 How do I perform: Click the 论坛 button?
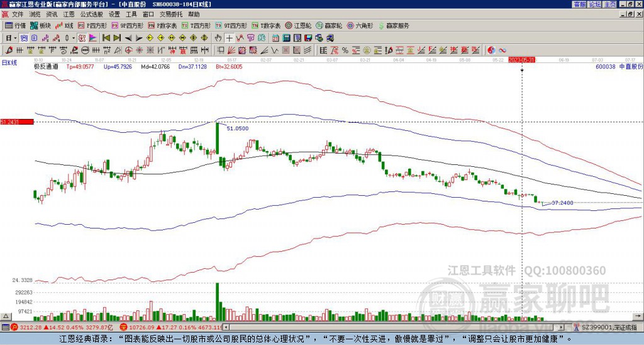point(595,4)
